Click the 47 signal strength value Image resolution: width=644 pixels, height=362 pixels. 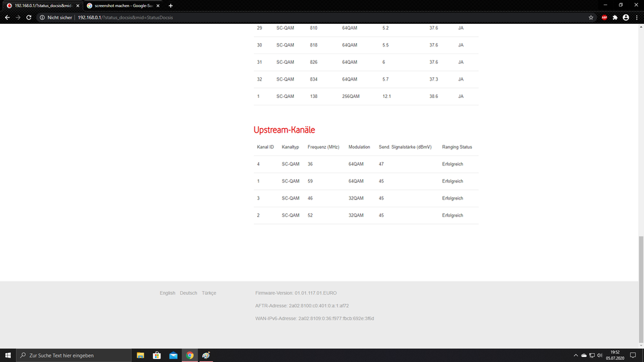pyautogui.click(x=381, y=164)
